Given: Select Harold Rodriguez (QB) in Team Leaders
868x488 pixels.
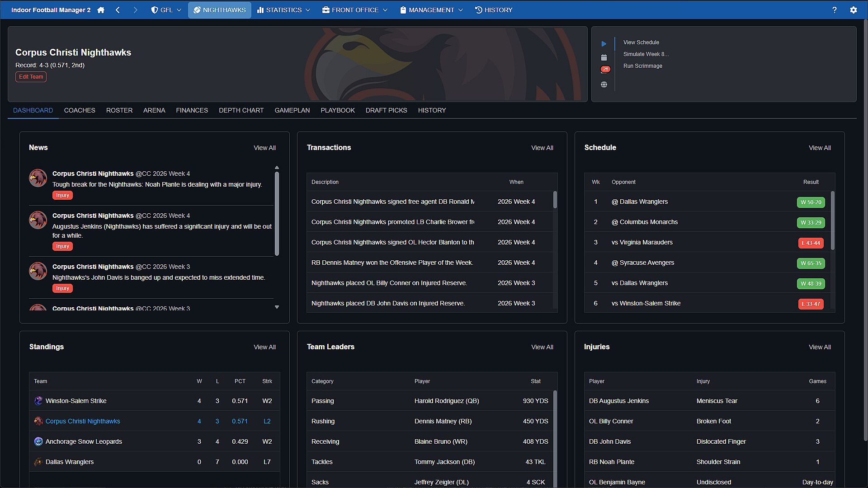Looking at the screenshot, I should pyautogui.click(x=447, y=401).
